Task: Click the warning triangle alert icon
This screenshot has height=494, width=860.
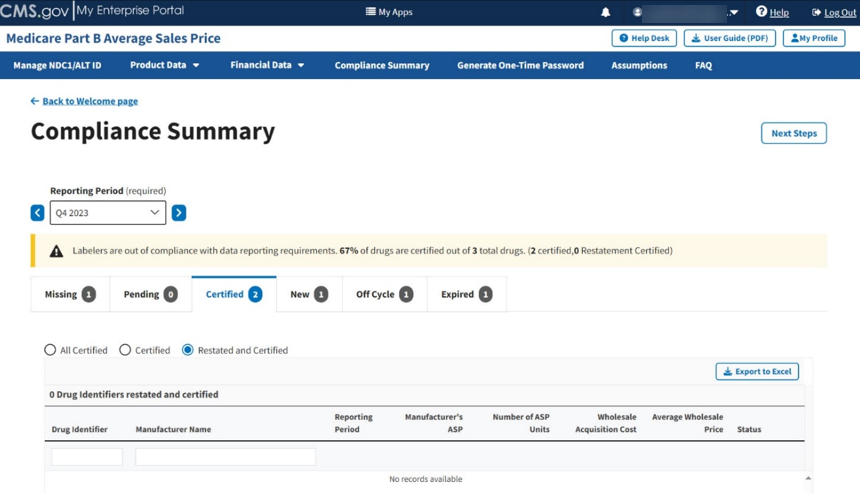Action: (x=56, y=251)
